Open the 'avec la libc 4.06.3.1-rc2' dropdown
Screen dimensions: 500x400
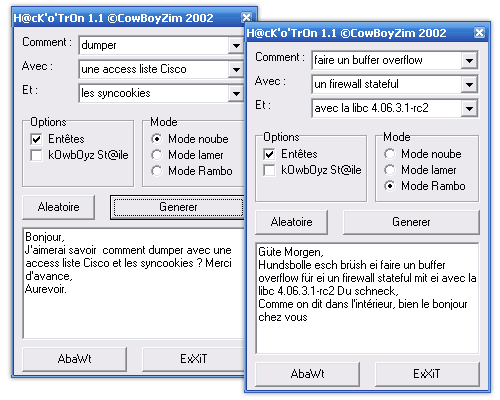(469, 108)
